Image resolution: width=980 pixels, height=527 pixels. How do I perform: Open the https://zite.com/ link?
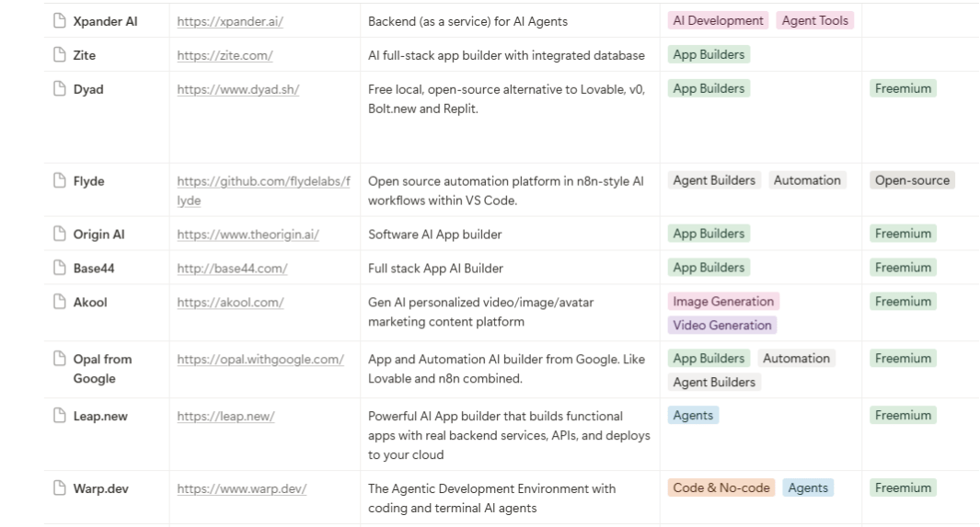tap(225, 55)
